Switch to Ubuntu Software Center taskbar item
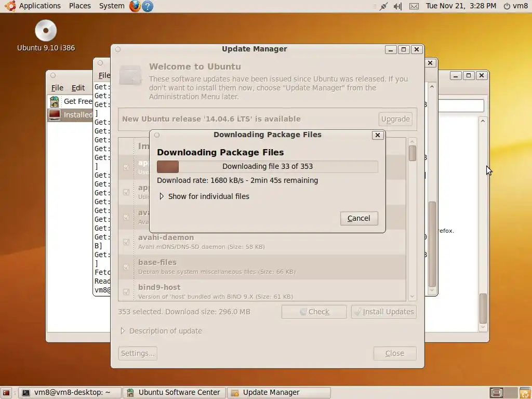The width and height of the screenshot is (532, 399). pos(175,393)
